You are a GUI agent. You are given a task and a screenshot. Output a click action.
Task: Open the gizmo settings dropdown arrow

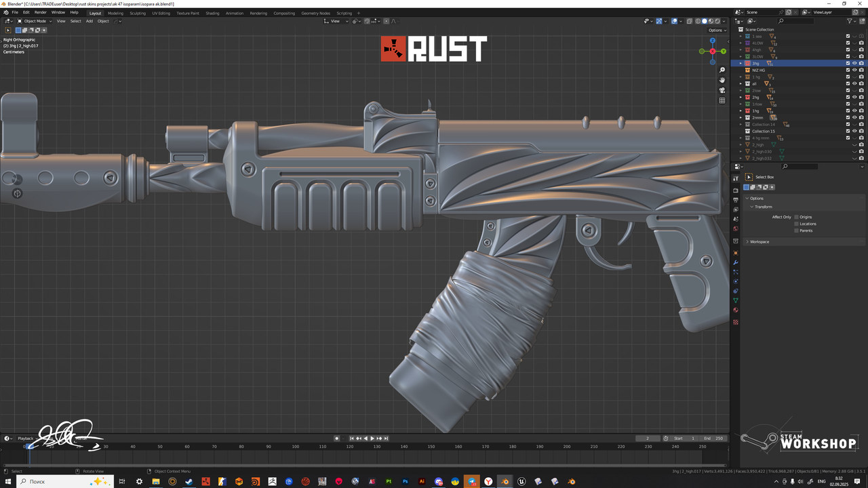[x=665, y=21]
